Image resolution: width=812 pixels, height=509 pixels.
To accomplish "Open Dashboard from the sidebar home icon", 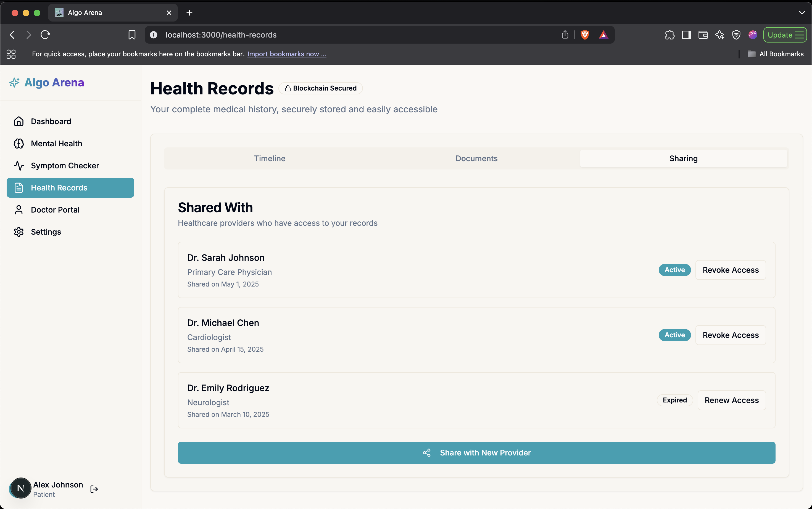I will point(19,121).
